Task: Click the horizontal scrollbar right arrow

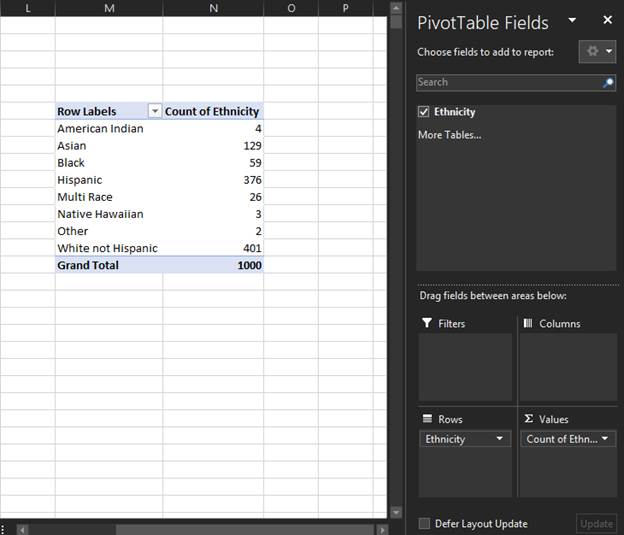Action: point(382,530)
